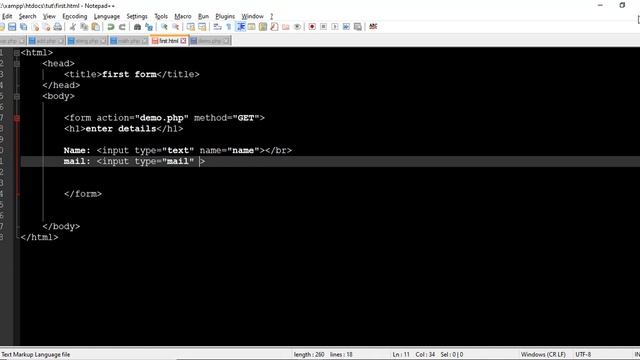Click the macro Playback icon

pos(335,27)
